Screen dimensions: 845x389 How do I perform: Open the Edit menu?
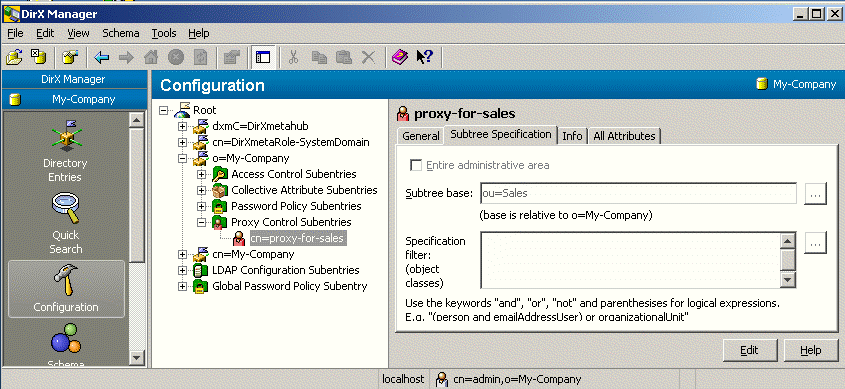point(45,33)
